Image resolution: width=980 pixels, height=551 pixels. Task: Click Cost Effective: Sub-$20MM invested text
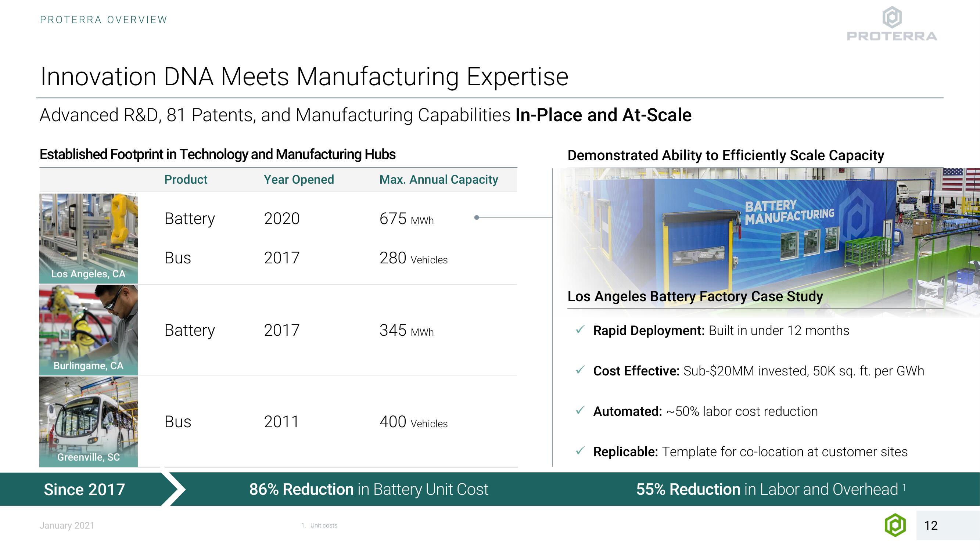click(x=758, y=371)
